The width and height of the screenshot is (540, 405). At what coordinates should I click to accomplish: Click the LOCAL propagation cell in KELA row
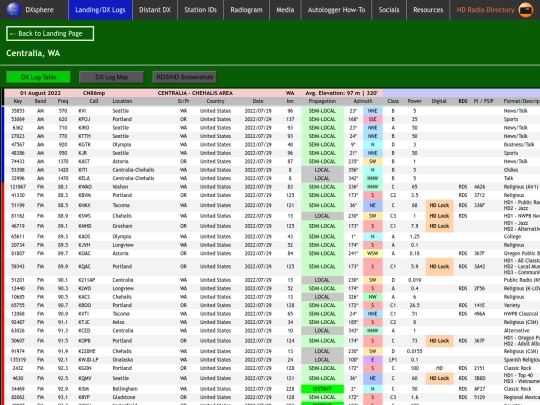(322, 178)
